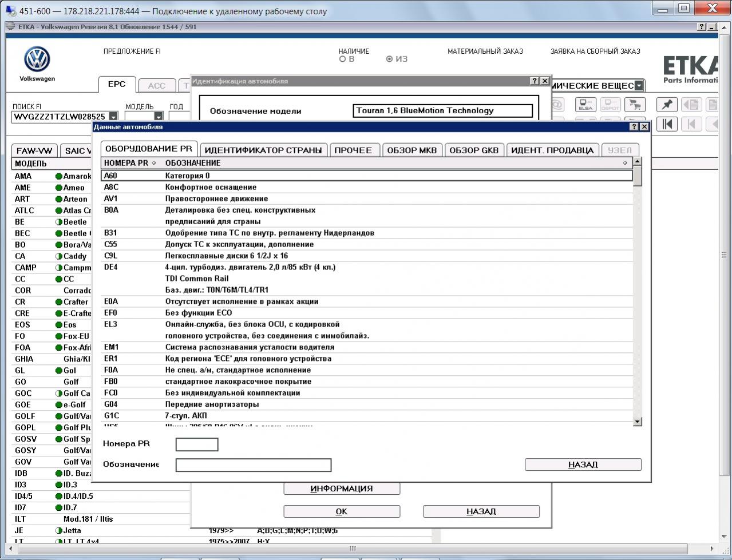
Task: Click the PR list scrollbar thumb
Action: click(x=638, y=176)
